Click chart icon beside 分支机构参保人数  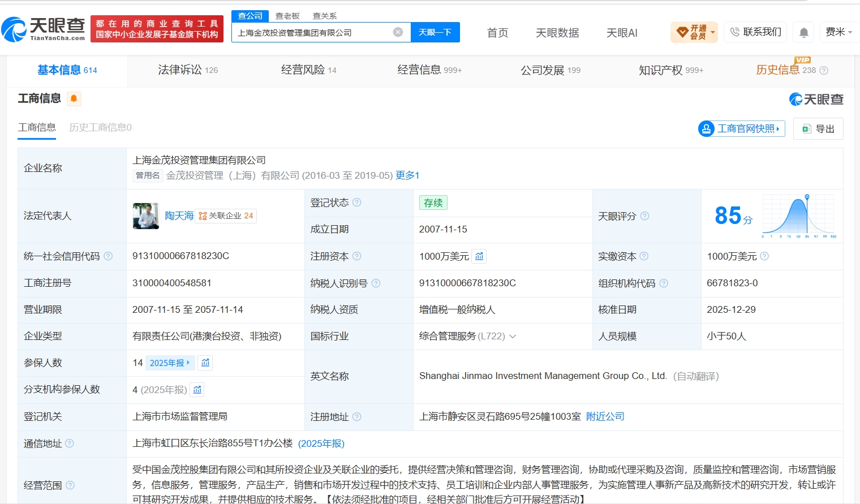[x=197, y=390]
